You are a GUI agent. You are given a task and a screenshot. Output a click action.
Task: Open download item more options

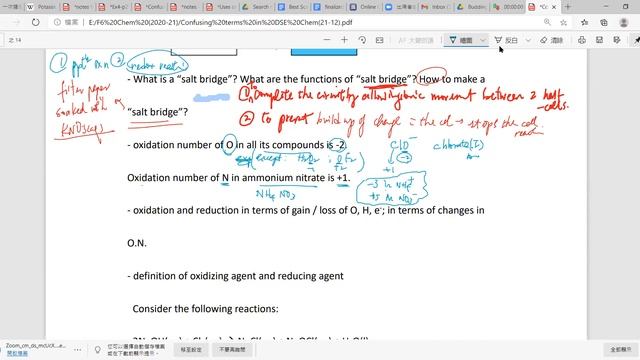78,349
